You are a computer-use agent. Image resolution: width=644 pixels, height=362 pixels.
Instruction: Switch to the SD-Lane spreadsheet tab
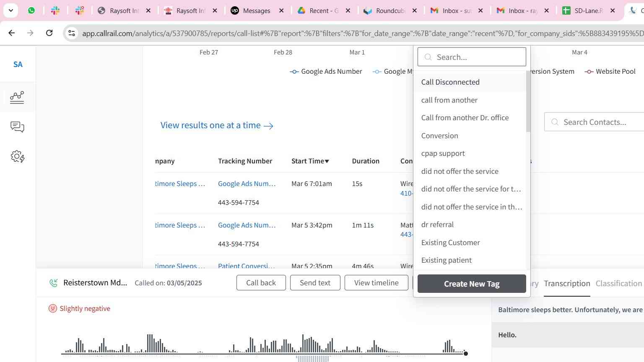[x=588, y=10]
